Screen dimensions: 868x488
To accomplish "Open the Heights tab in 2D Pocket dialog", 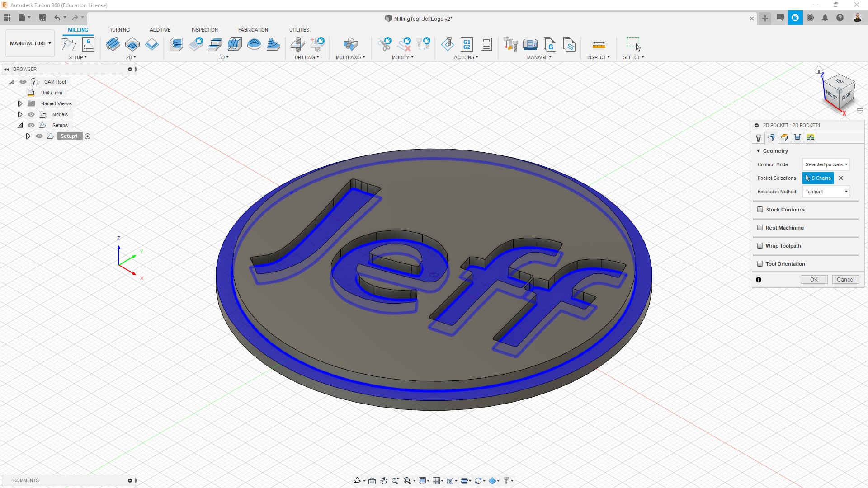I will point(784,138).
